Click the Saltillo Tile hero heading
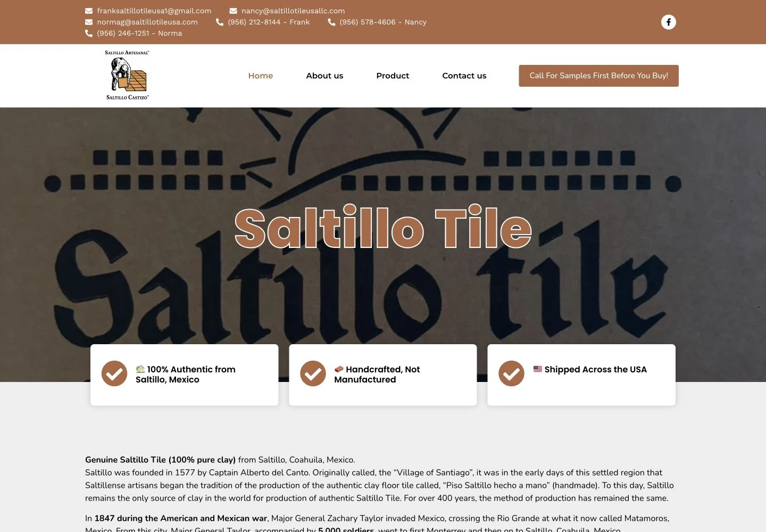Image resolution: width=766 pixels, height=532 pixels. pyautogui.click(x=383, y=227)
